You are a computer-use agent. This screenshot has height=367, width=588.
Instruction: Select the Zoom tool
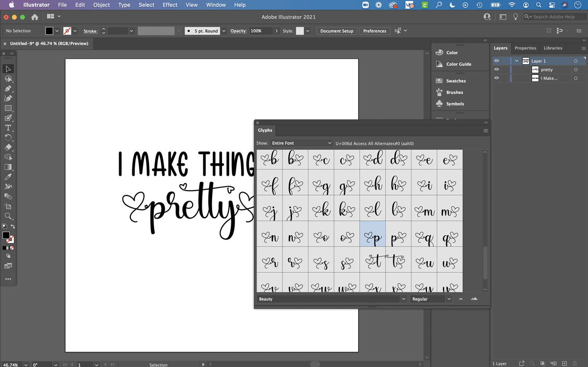[8, 216]
